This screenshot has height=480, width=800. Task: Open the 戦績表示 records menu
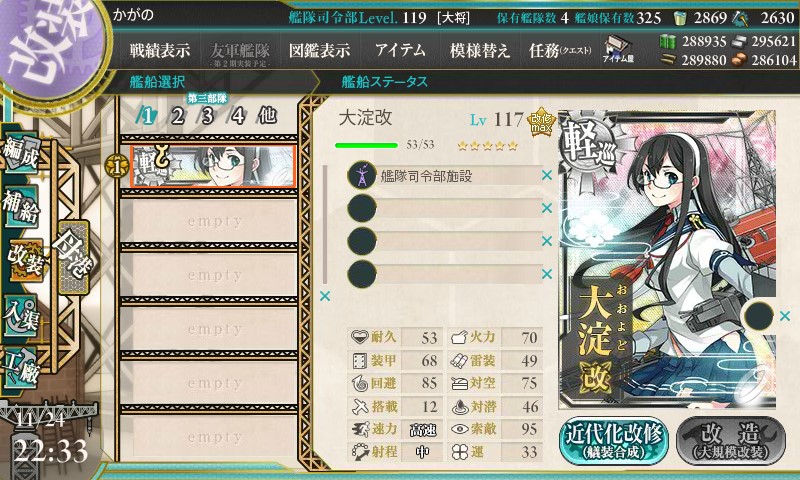coord(160,50)
